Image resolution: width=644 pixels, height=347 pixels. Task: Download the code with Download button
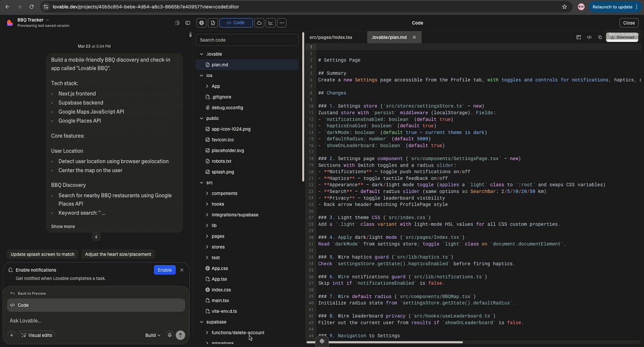pyautogui.click(x=622, y=37)
